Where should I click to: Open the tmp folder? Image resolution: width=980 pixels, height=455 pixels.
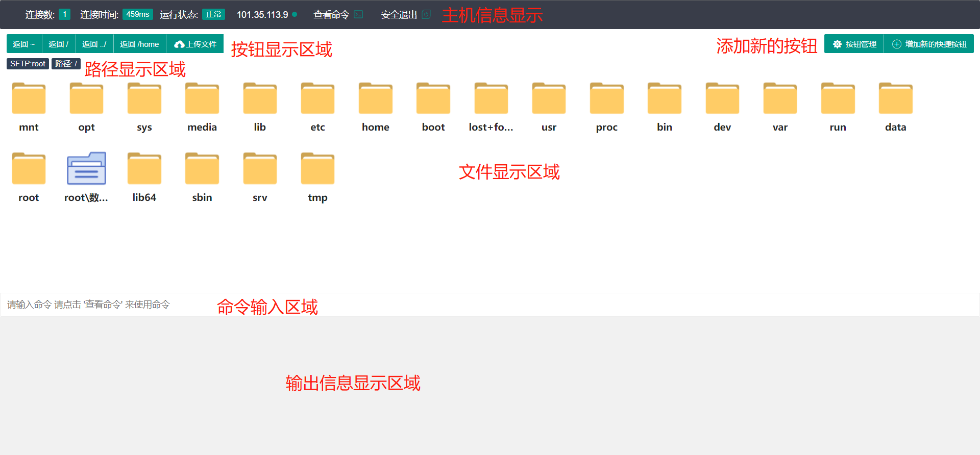click(317, 169)
